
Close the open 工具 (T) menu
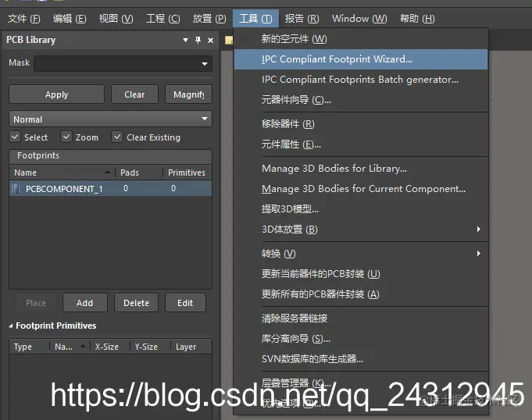tap(255, 18)
